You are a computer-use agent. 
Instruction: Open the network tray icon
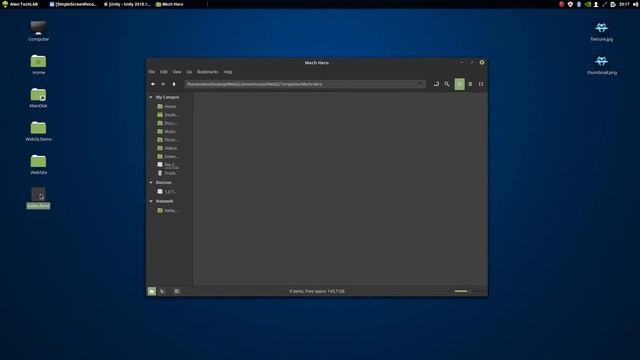tap(604, 4)
